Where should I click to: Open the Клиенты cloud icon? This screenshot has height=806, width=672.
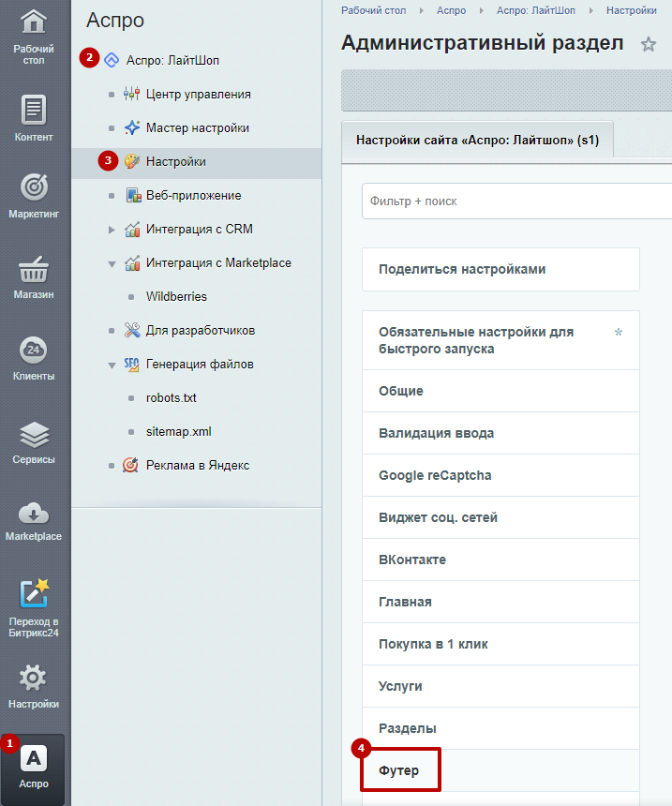coord(34,351)
